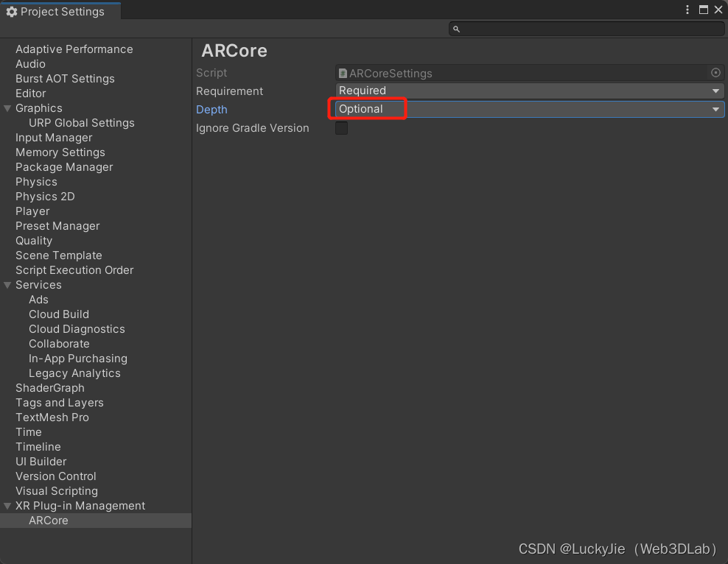728x564 pixels.
Task: Open Cloud Diagnostics settings
Action: pos(77,329)
